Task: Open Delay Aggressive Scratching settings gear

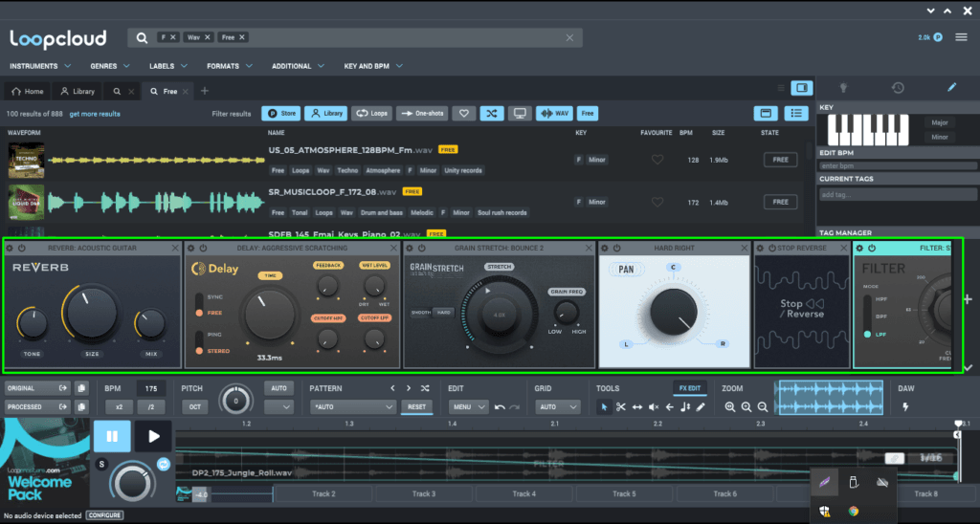Action: click(x=190, y=248)
